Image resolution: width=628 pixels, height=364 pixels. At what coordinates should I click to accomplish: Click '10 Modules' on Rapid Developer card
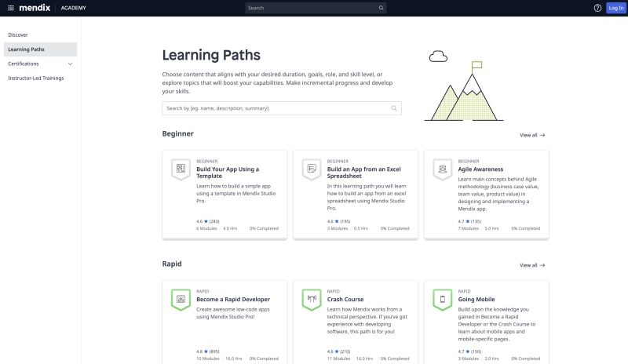[x=208, y=359]
